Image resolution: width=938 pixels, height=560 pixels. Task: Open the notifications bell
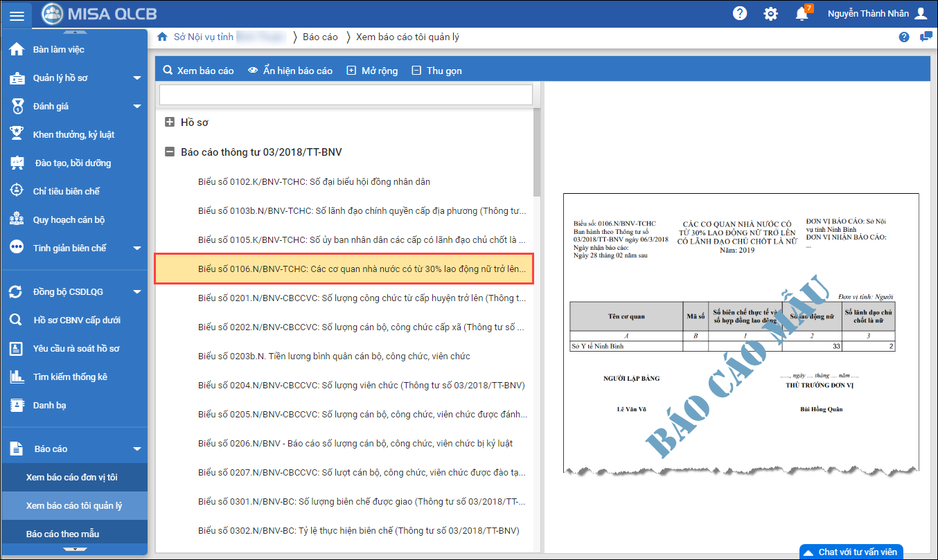coord(802,14)
